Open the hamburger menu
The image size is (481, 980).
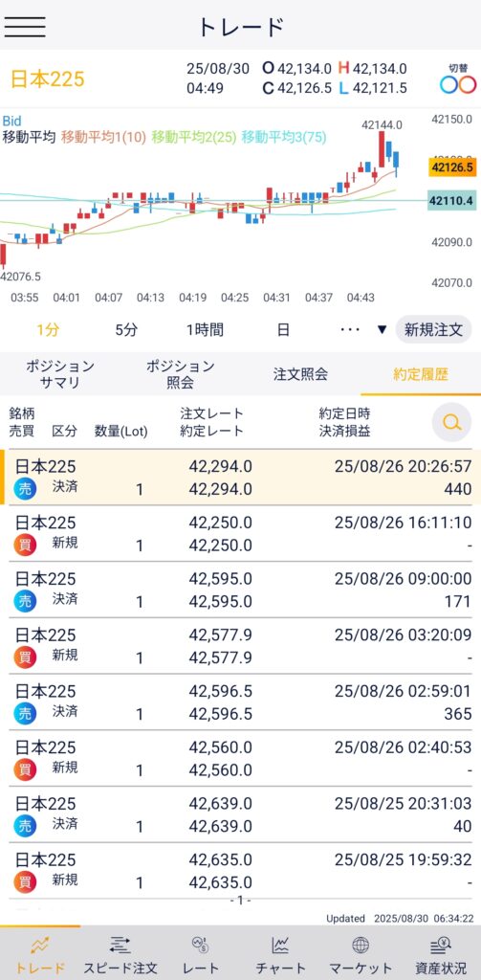24,26
